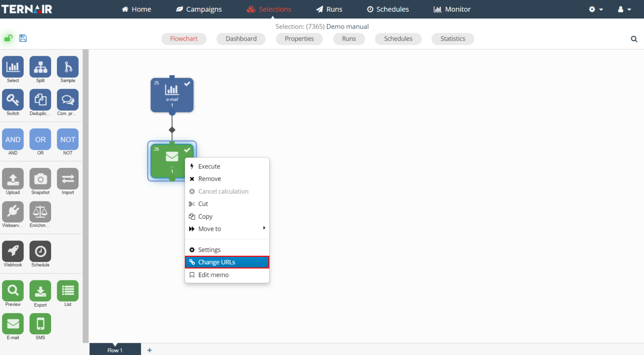Viewport: 644px width, 355px height.
Task: Click the Preview magnifier tool
Action: pyautogui.click(x=13, y=291)
